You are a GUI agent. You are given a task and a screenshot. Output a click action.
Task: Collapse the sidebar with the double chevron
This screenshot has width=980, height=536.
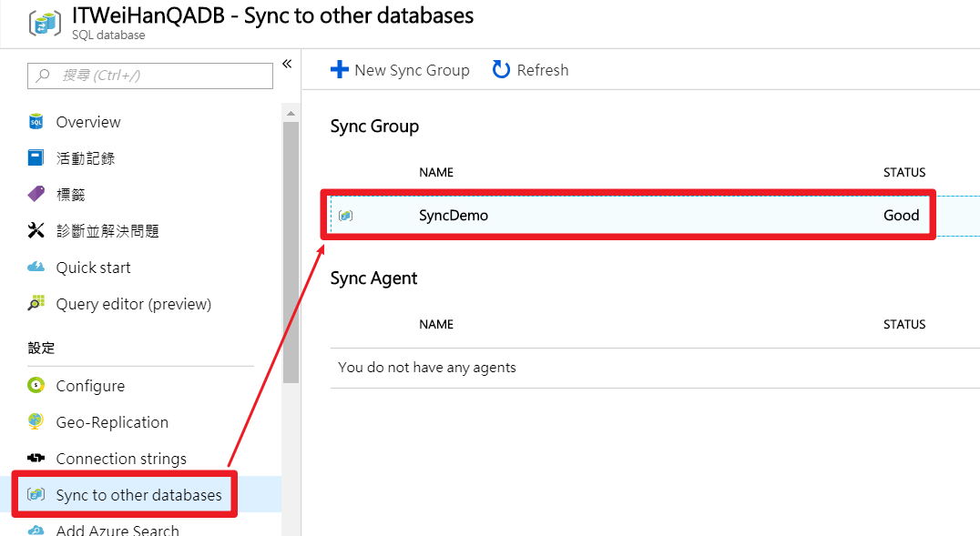point(287,64)
